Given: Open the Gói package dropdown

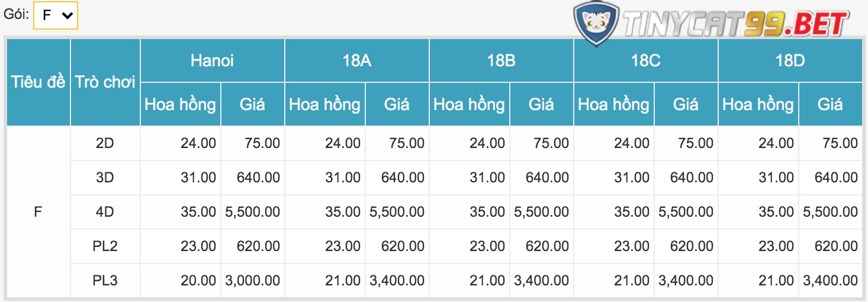Looking at the screenshot, I should tap(56, 15).
